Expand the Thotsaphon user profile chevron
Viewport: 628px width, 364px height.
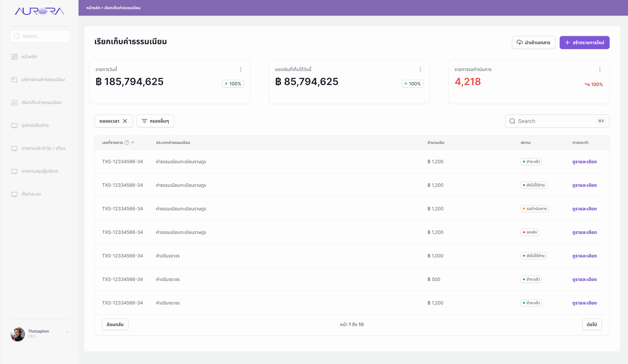pos(67,332)
